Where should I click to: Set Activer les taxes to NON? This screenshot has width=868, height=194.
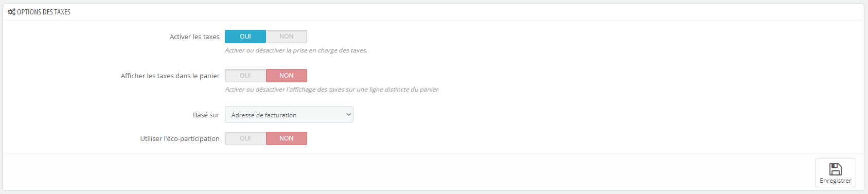pyautogui.click(x=287, y=37)
